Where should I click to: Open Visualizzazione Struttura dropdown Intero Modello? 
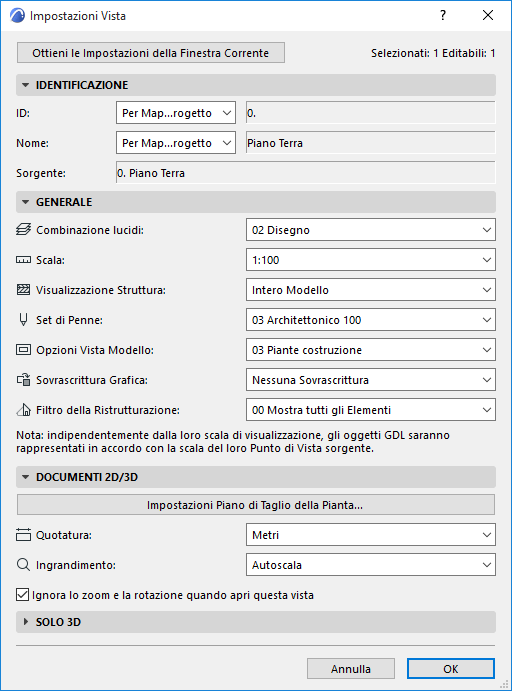point(371,290)
